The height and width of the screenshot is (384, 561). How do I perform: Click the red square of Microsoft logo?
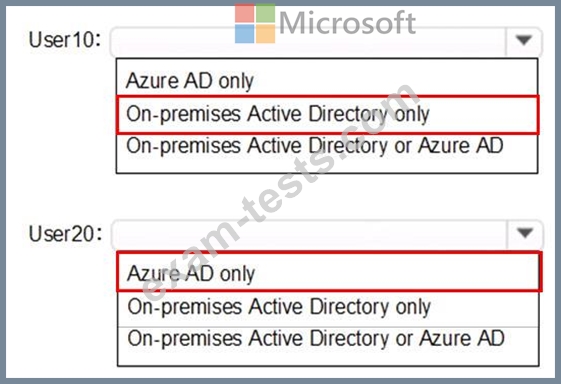click(x=244, y=14)
